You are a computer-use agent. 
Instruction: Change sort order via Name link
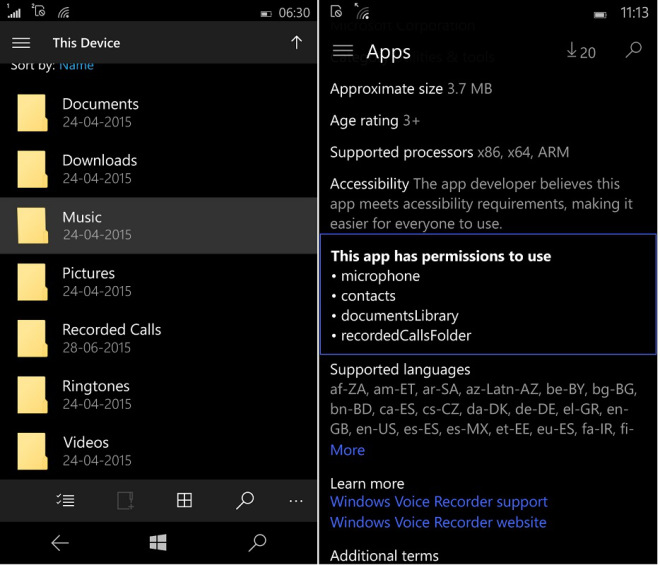pyautogui.click(x=76, y=66)
